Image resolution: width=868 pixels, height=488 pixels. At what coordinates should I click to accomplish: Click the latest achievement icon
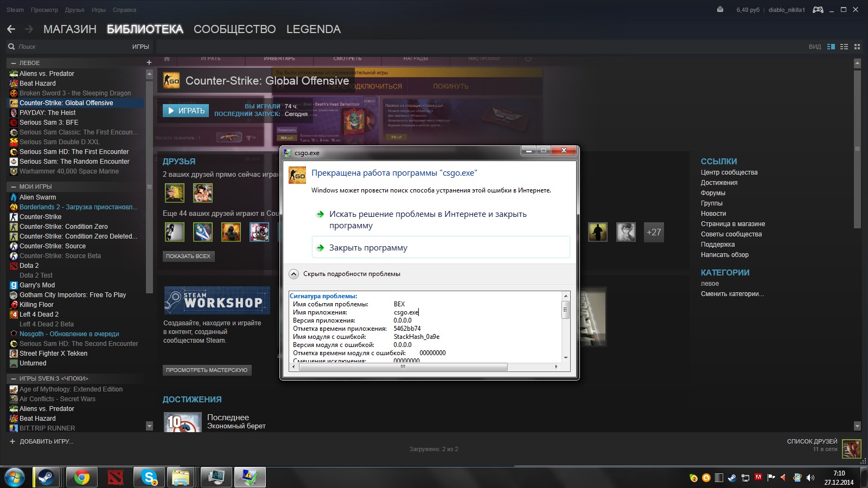[x=182, y=422]
